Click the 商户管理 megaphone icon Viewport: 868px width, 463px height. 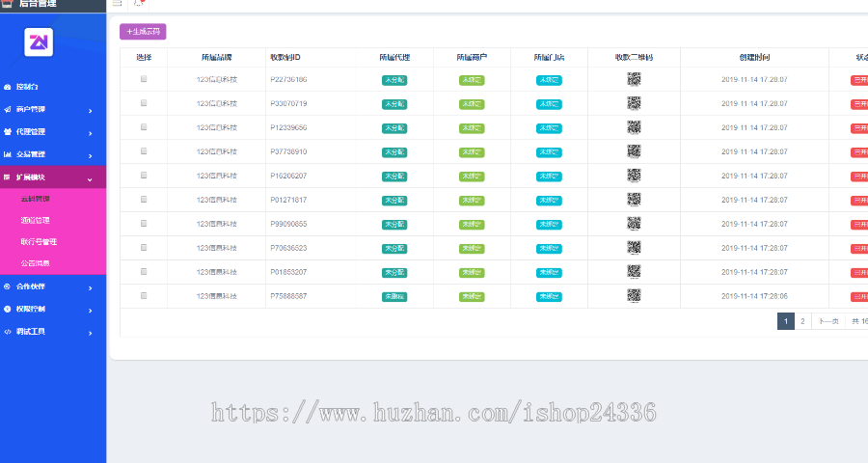7,110
